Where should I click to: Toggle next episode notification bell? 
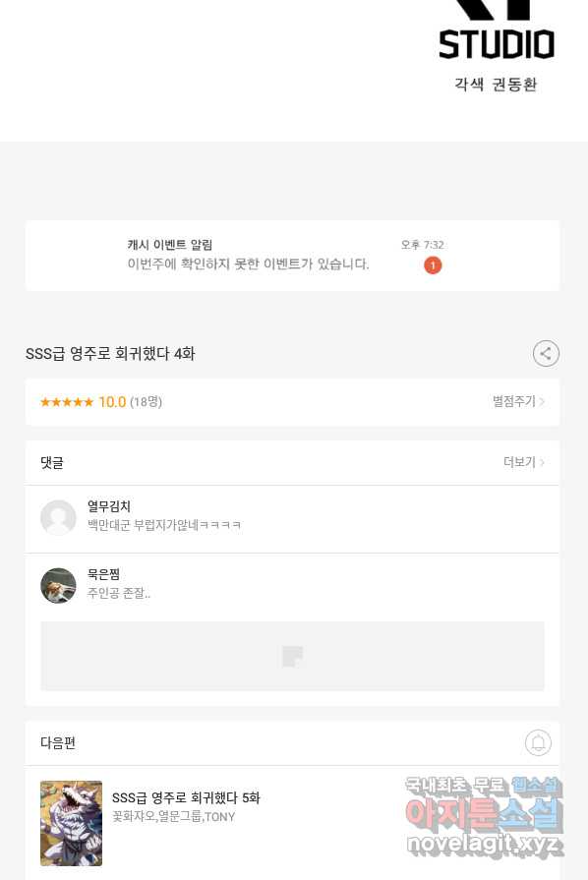coord(538,742)
